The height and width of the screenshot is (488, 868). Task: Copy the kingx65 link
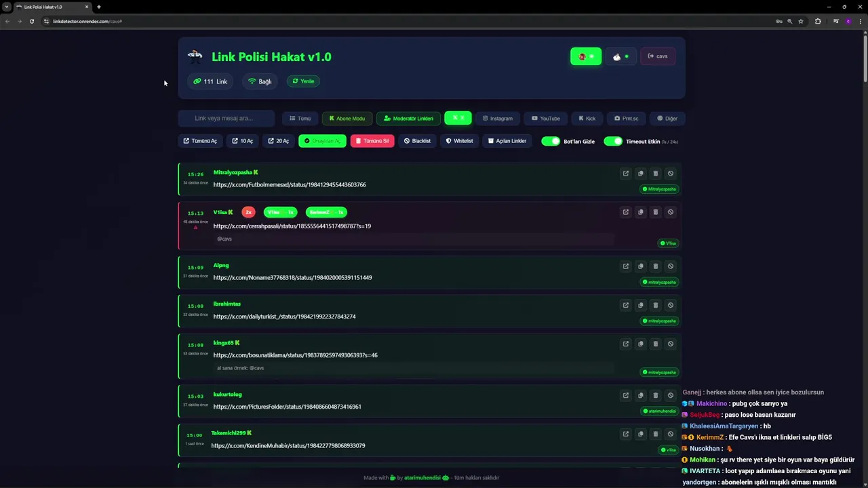[x=640, y=344]
